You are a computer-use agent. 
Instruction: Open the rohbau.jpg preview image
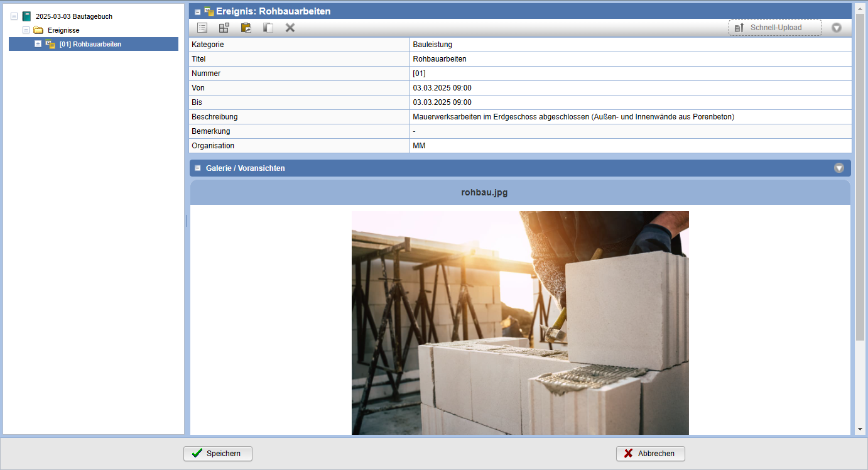[520, 323]
